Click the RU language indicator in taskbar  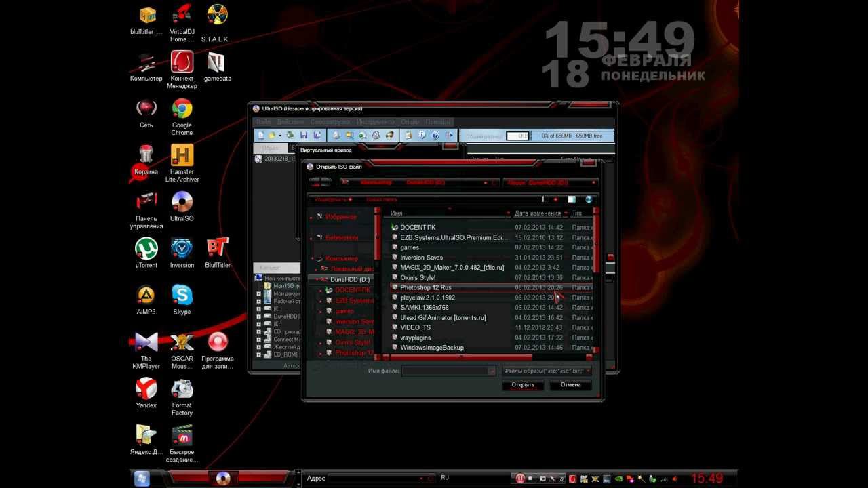[x=445, y=478]
